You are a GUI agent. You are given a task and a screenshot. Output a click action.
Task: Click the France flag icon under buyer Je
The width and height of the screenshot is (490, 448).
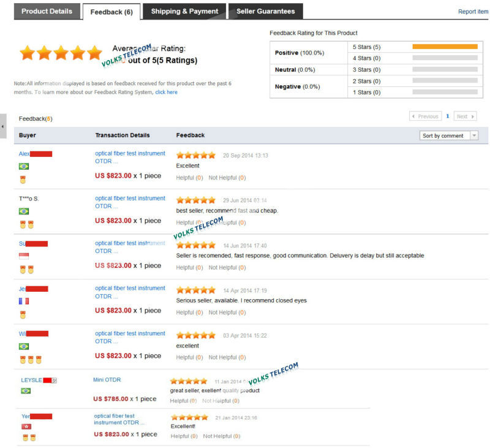(x=24, y=301)
